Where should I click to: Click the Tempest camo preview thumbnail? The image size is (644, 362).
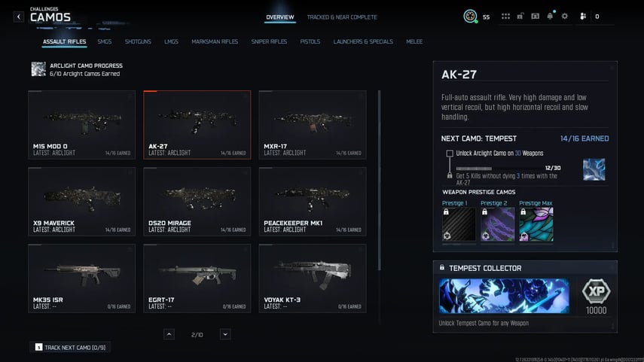[594, 168]
